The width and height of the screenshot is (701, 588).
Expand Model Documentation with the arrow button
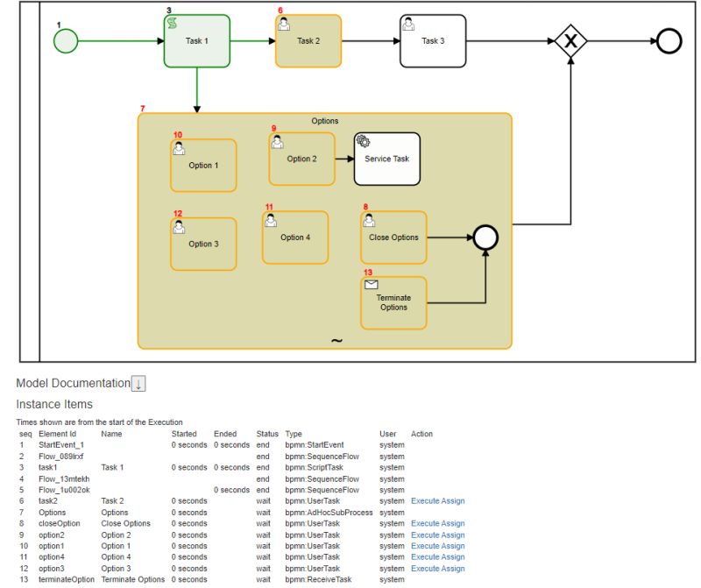140,383
